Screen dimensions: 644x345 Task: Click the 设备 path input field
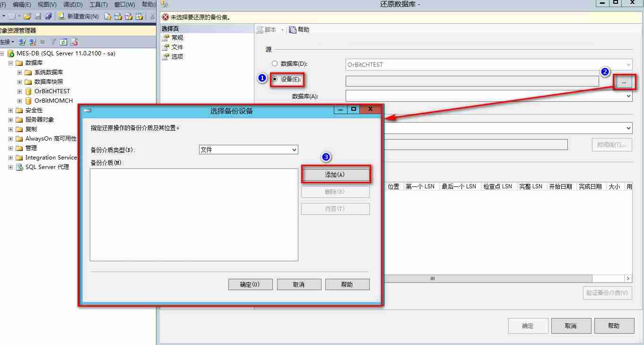pos(472,81)
